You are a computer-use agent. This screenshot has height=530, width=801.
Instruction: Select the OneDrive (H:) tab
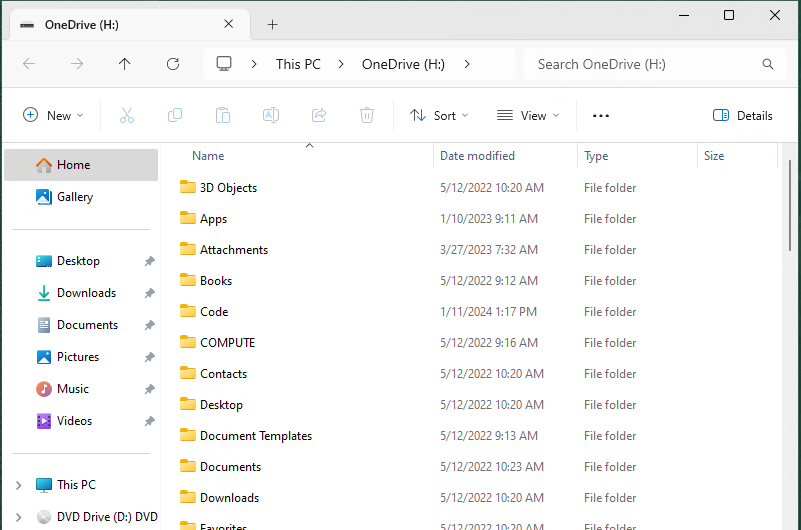click(118, 24)
